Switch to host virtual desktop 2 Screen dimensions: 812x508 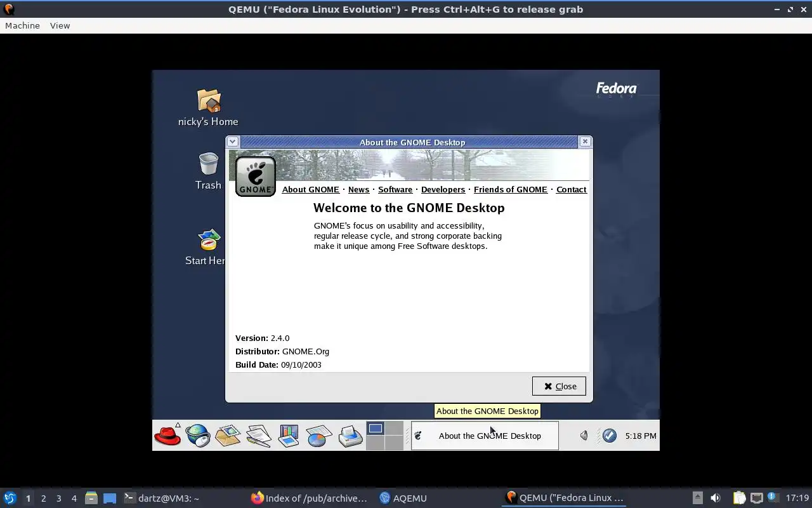click(43, 498)
